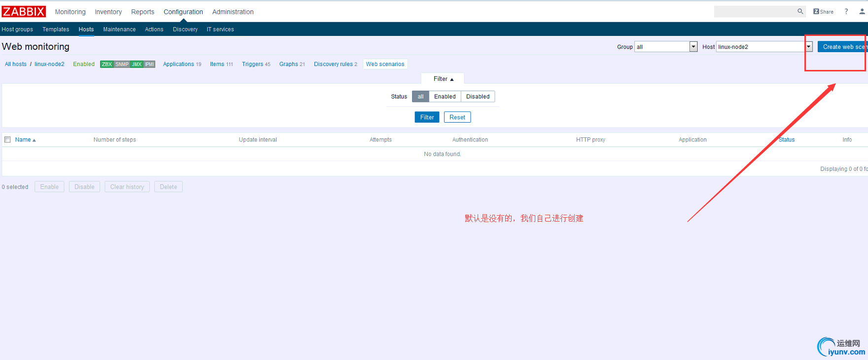Click the Clear history button
Image resolution: width=868 pixels, height=360 pixels.
(x=127, y=187)
